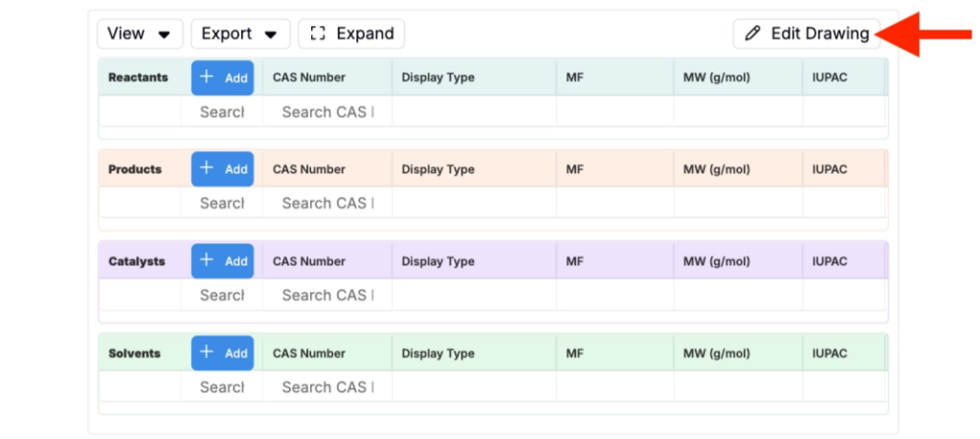Viewport: 980px width, 439px height.
Task: Click Reactants Search CAS field
Action: click(327, 113)
